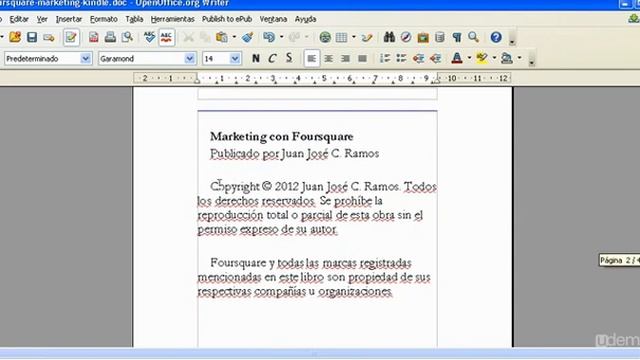Click the word 'Copyright' in the document
Screen dimensions: 640x360
tap(235, 187)
